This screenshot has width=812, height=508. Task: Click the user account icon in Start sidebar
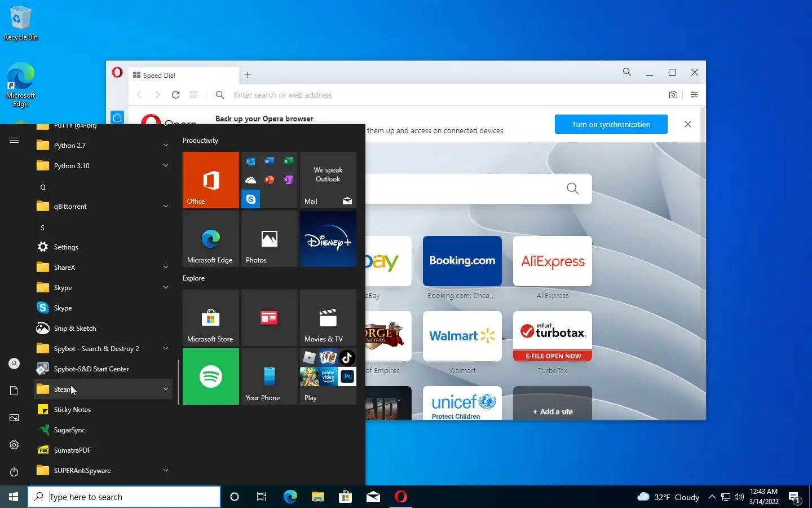coord(14,364)
